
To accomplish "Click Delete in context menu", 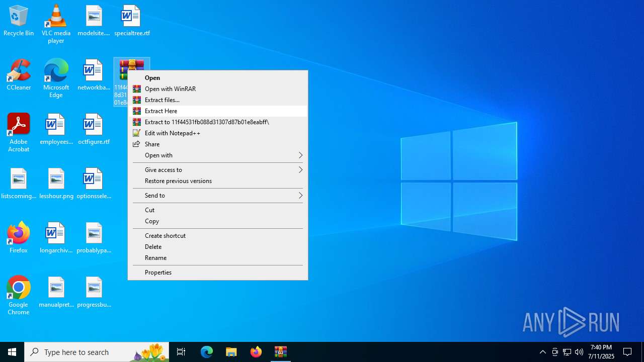I will (x=217, y=247).
